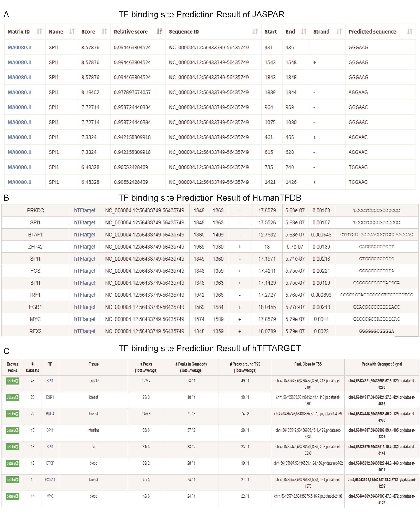Follow the hTFtarget link in EGR1 row
420x517 pixels.
(x=85, y=307)
